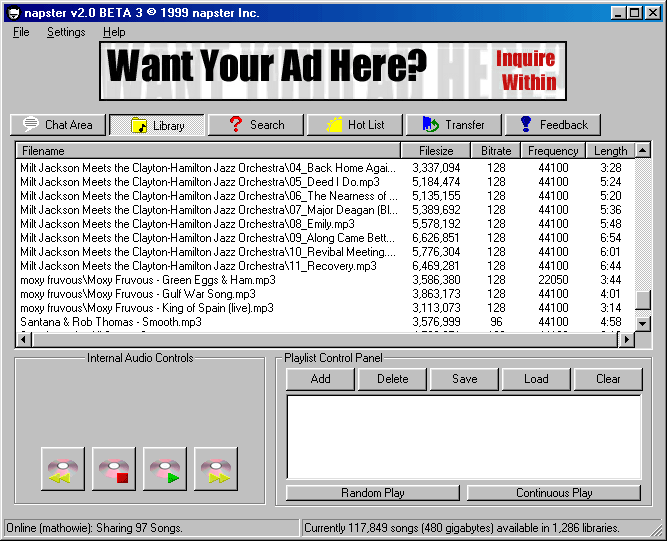
Task: Open the Search tab
Action: [x=256, y=125]
